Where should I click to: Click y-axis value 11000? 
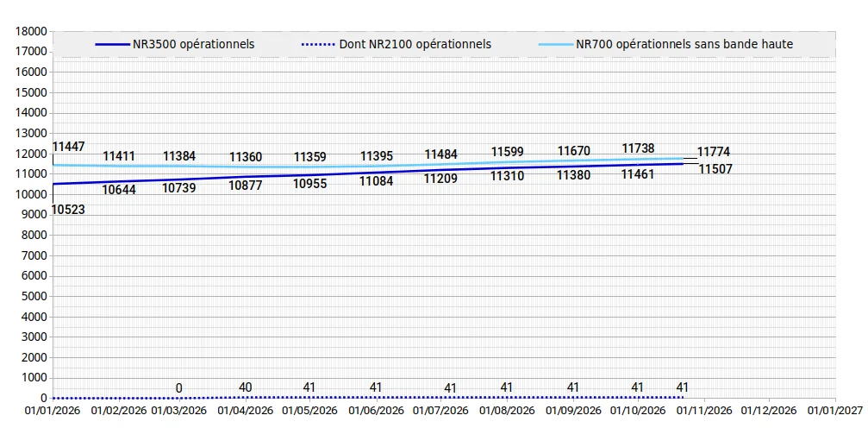click(34, 174)
